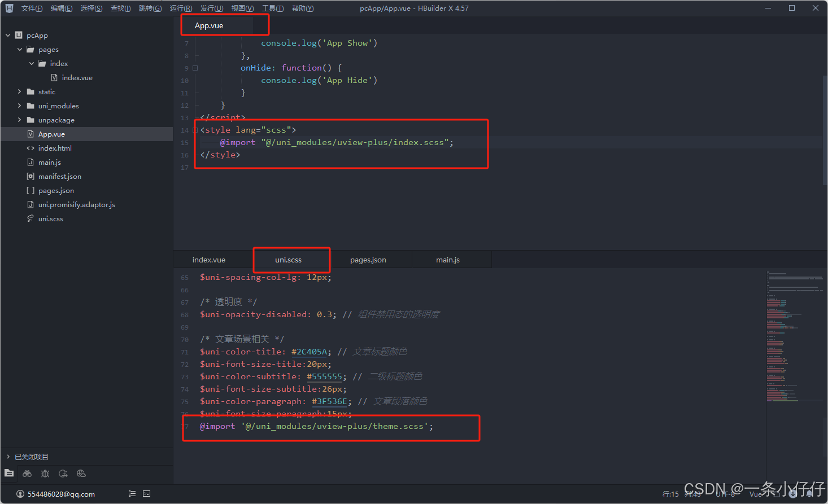Image resolution: width=828 pixels, height=504 pixels.
Task: Click the $uni-spacing-col-lg code line
Action: pos(265,277)
